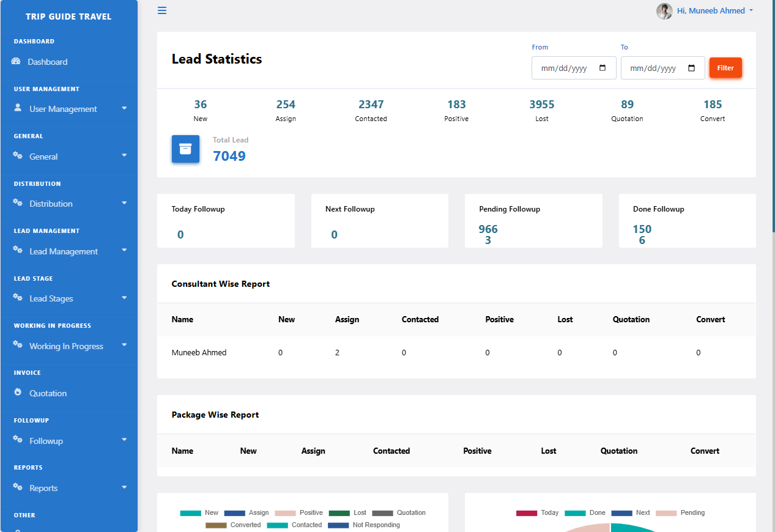This screenshot has width=775, height=532.
Task: Open the Lead Management menu item
Action: point(62,251)
